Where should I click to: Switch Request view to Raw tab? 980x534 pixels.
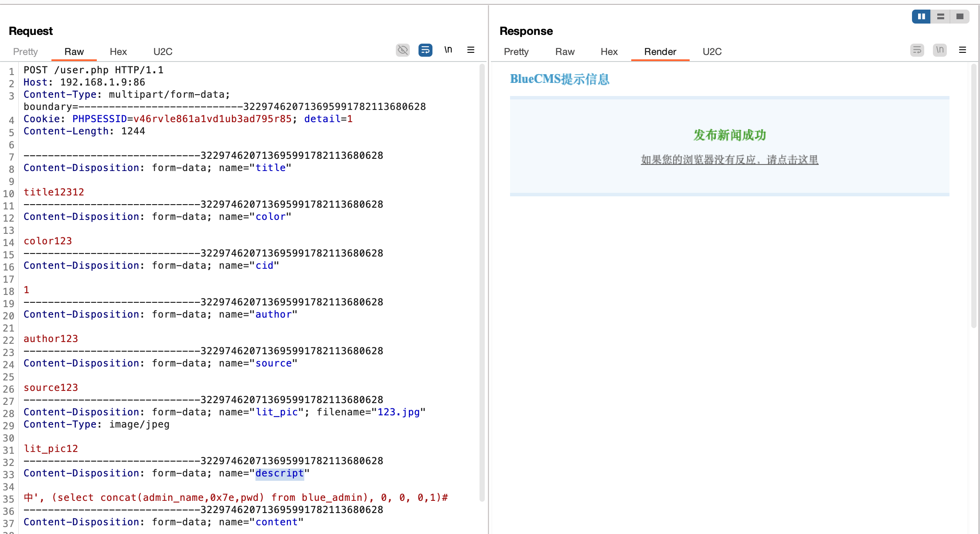(74, 51)
